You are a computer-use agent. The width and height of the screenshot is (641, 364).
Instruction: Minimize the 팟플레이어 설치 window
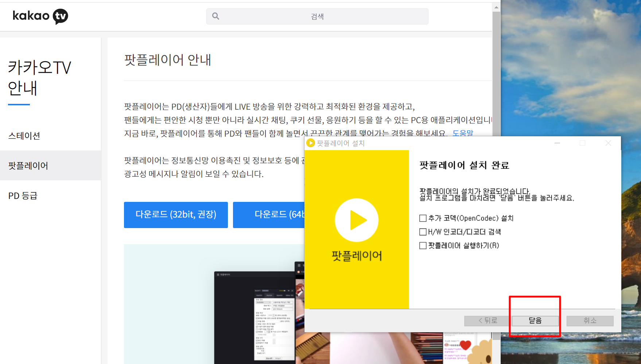click(557, 143)
